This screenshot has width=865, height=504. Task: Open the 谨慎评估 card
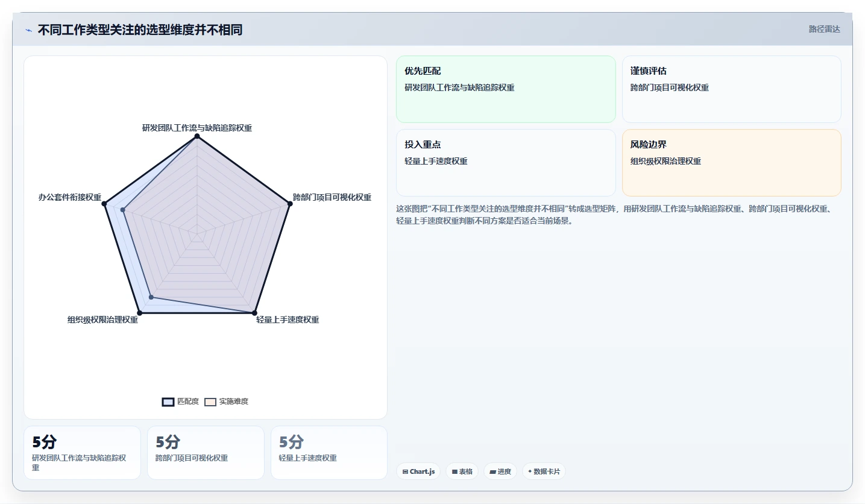pyautogui.click(x=731, y=89)
